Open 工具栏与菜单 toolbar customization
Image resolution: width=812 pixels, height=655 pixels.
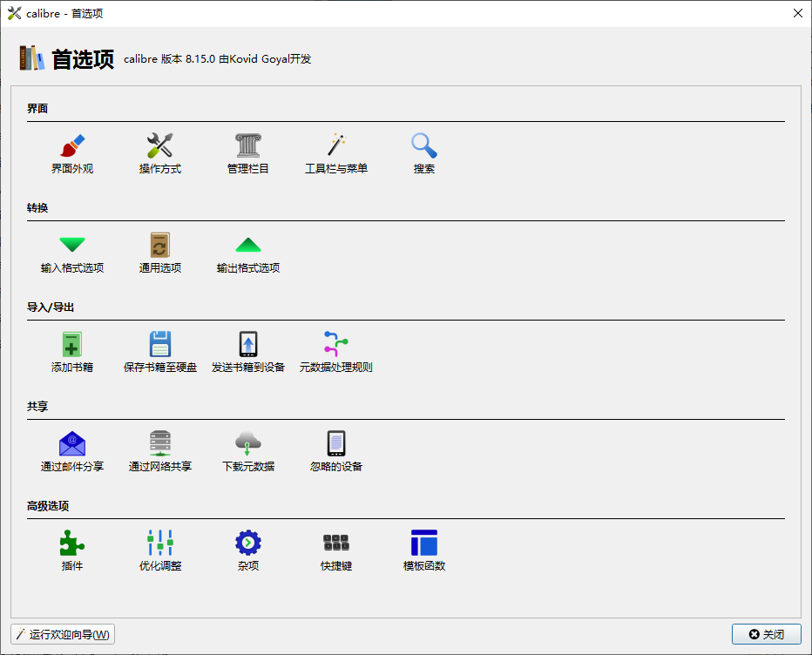point(335,152)
